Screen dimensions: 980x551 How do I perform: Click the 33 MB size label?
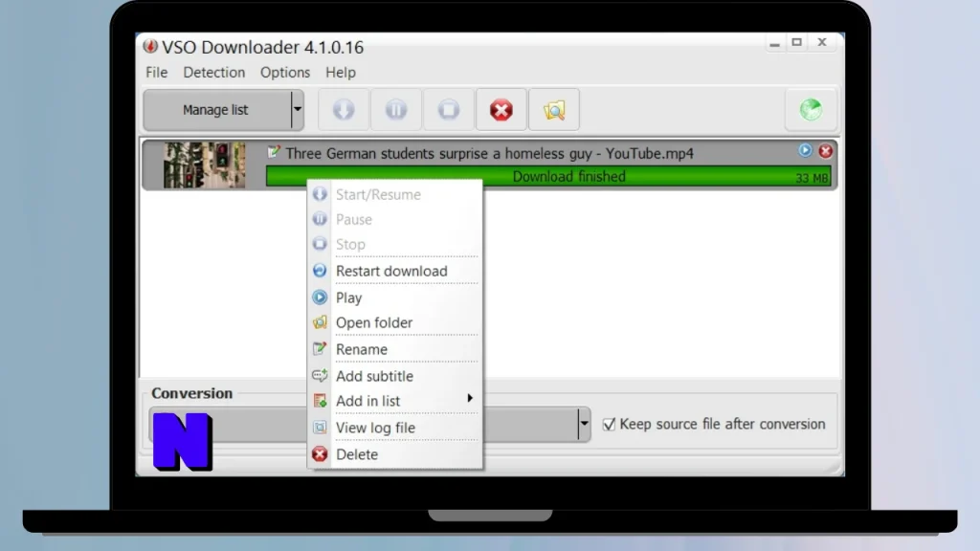coord(812,178)
